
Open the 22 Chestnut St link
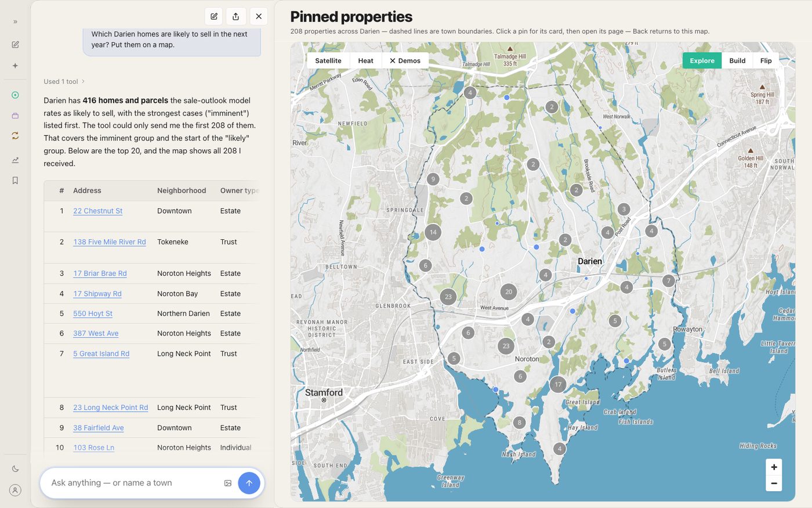point(98,211)
